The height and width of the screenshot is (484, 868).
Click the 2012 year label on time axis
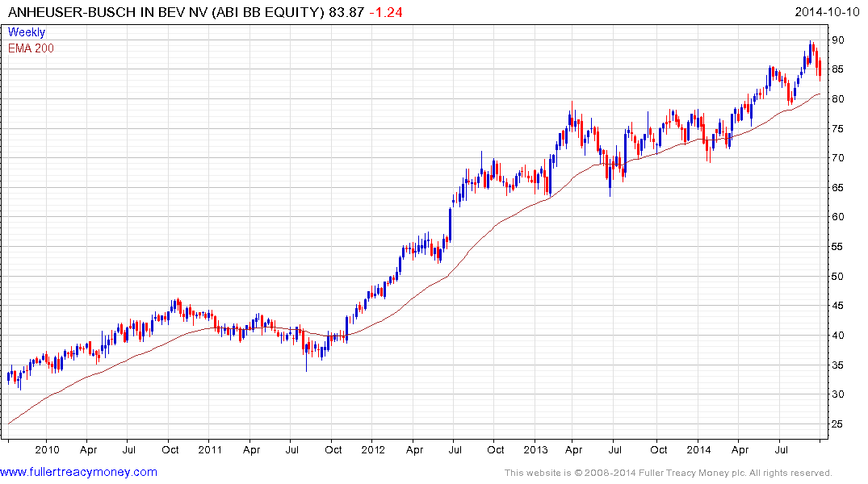click(x=373, y=449)
